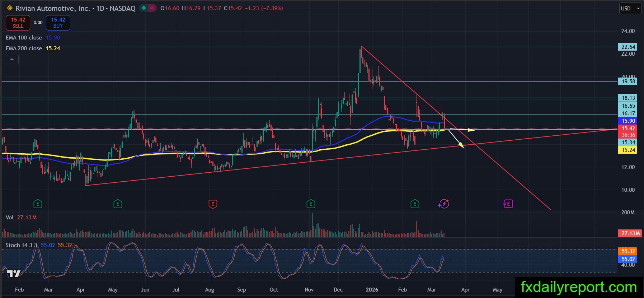Image resolution: width=644 pixels, height=298 pixels.
Task: Click the 15.34 price level label
Action: coord(628,143)
